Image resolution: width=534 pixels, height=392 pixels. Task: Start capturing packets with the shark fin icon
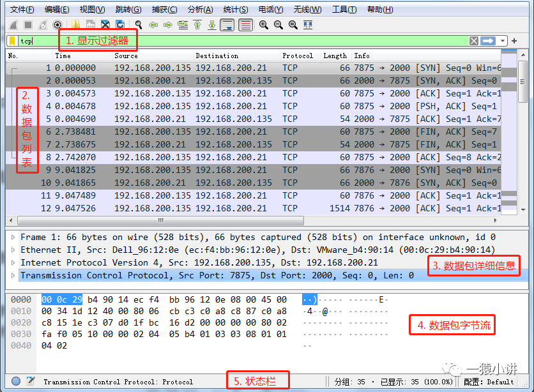click(x=13, y=25)
